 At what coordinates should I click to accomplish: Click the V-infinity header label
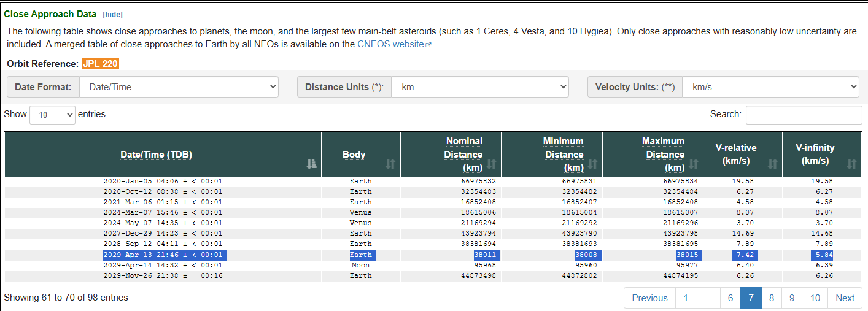[815, 154]
